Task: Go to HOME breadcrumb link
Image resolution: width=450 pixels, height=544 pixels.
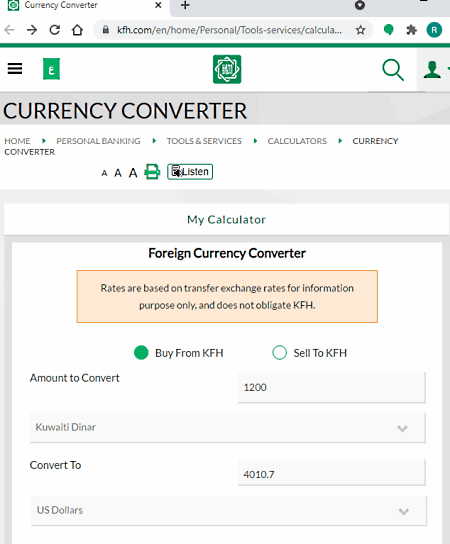Action: click(x=17, y=141)
